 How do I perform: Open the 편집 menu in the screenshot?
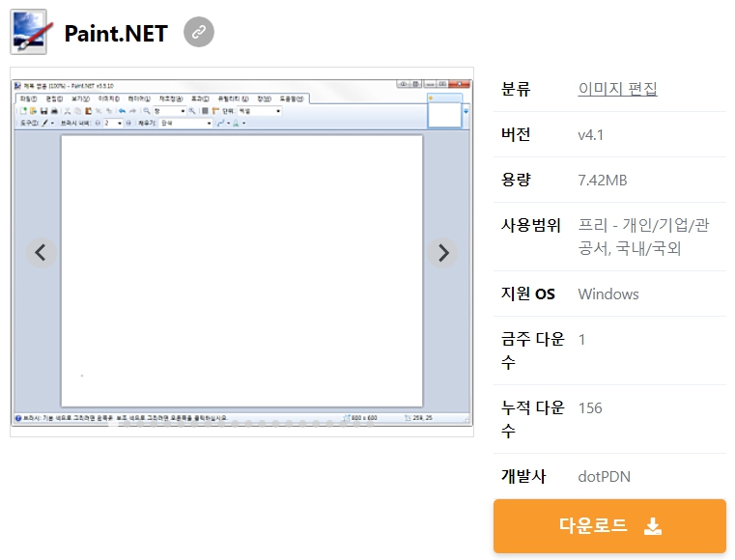[x=54, y=98]
